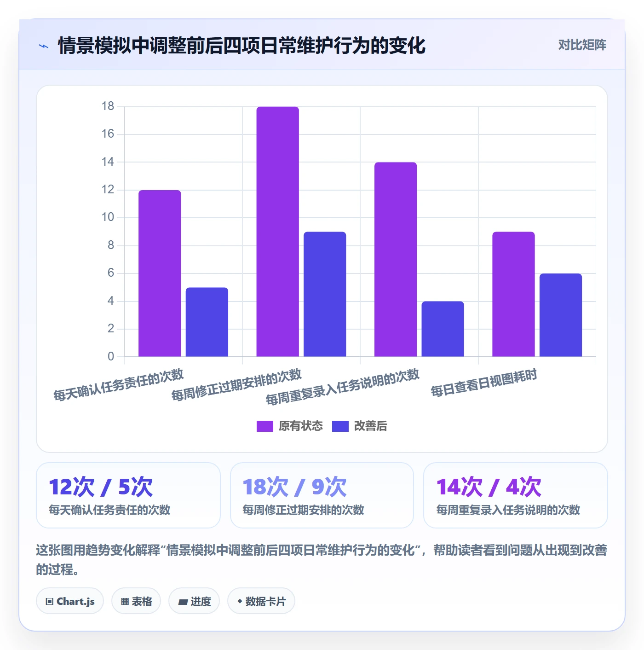Click the y-axis value 0
This screenshot has height=650, width=644.
pos(111,356)
